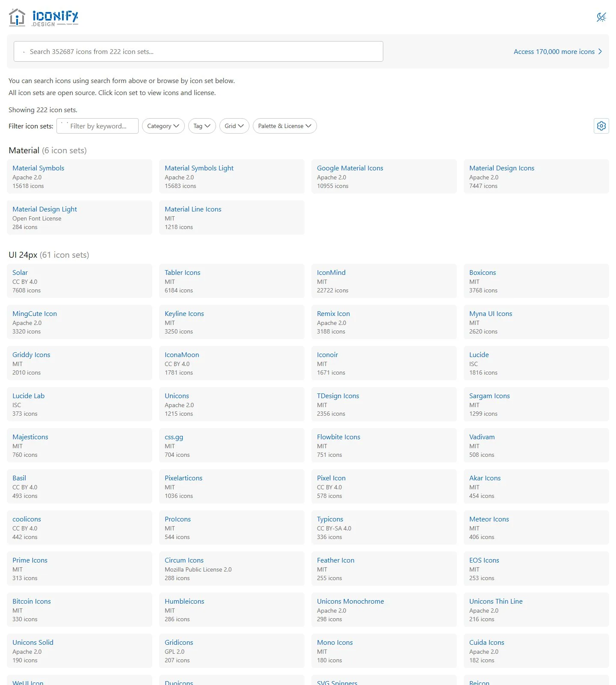Browse the css.gg icon set

point(232,445)
